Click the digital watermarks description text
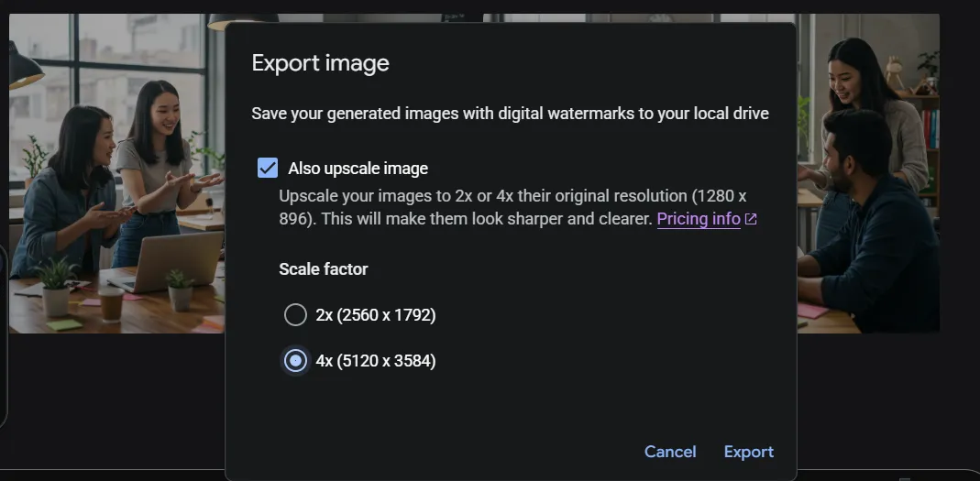The height and width of the screenshot is (481, 980). [510, 114]
